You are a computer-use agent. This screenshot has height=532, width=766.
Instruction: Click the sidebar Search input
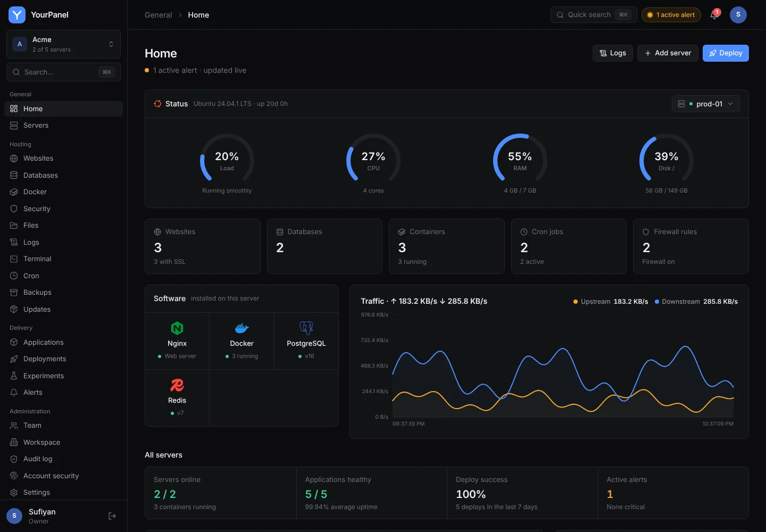coord(63,72)
